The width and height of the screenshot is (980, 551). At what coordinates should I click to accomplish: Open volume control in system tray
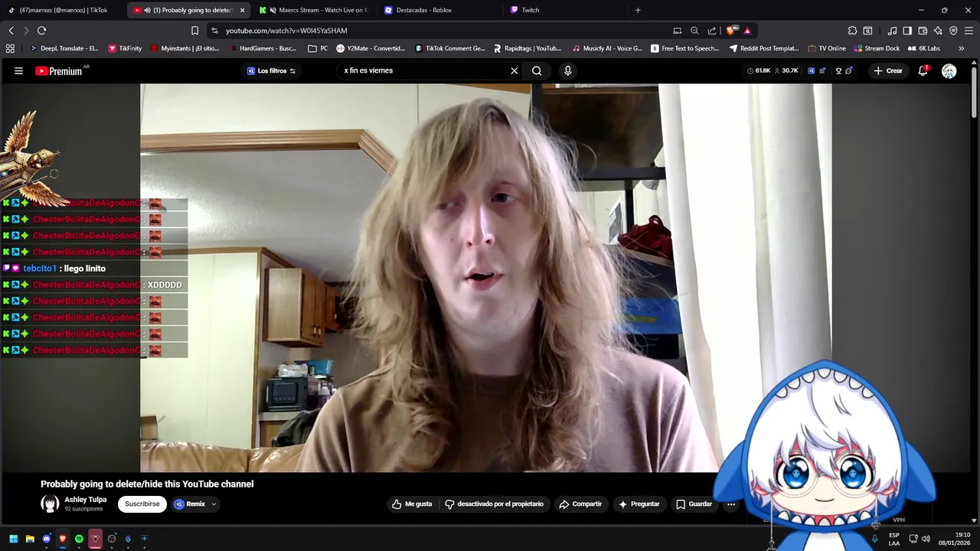point(926,539)
